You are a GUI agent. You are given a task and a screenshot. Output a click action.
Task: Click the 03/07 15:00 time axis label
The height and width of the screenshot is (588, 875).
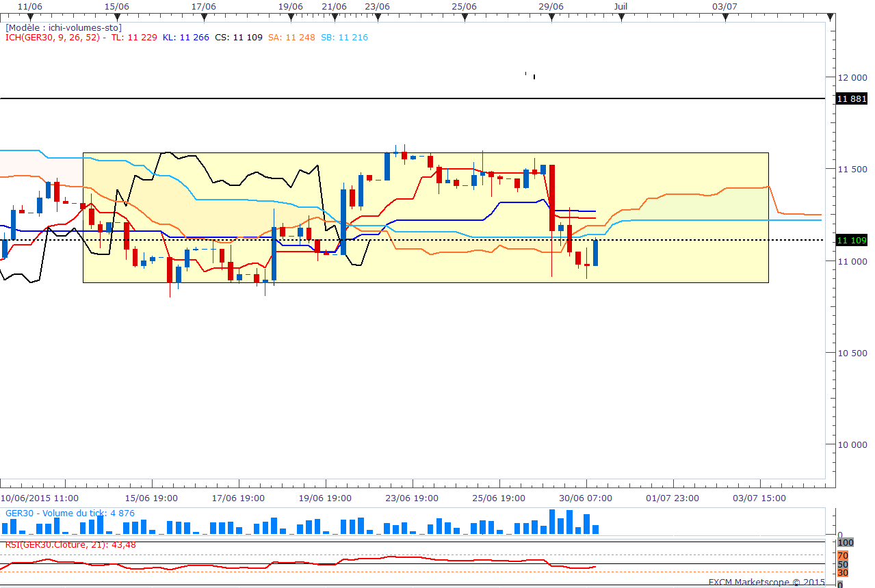coord(760,498)
